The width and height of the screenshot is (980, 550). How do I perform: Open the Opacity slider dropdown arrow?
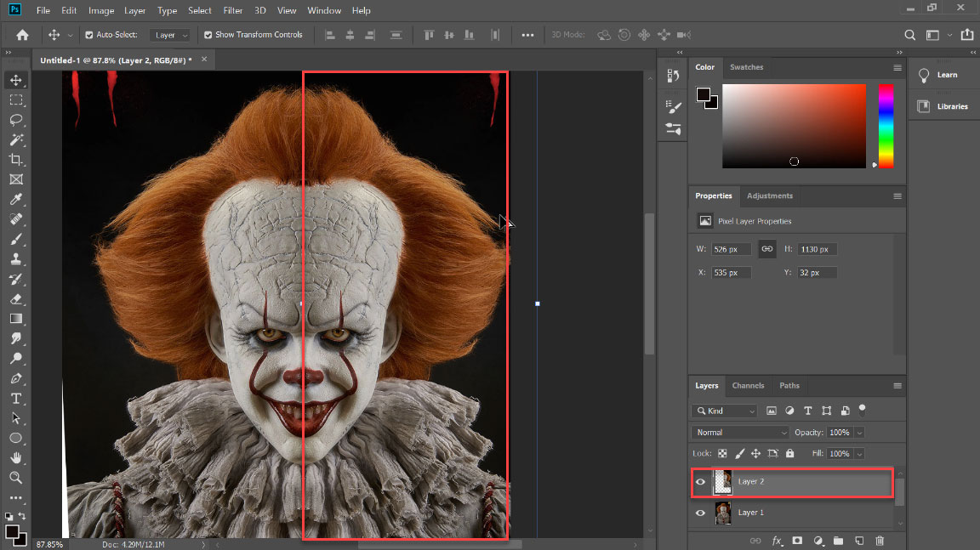[x=859, y=433]
